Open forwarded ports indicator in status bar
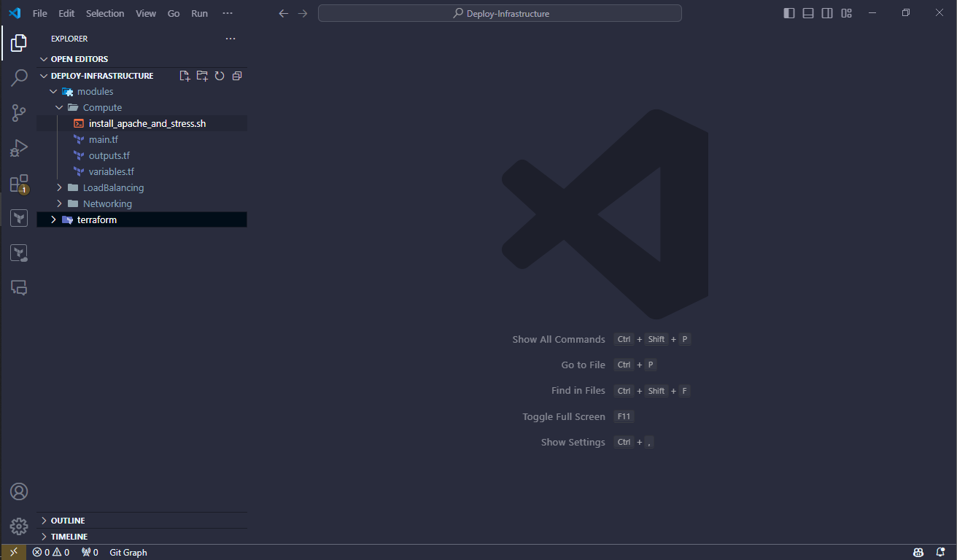The width and height of the screenshot is (957, 560). (90, 552)
